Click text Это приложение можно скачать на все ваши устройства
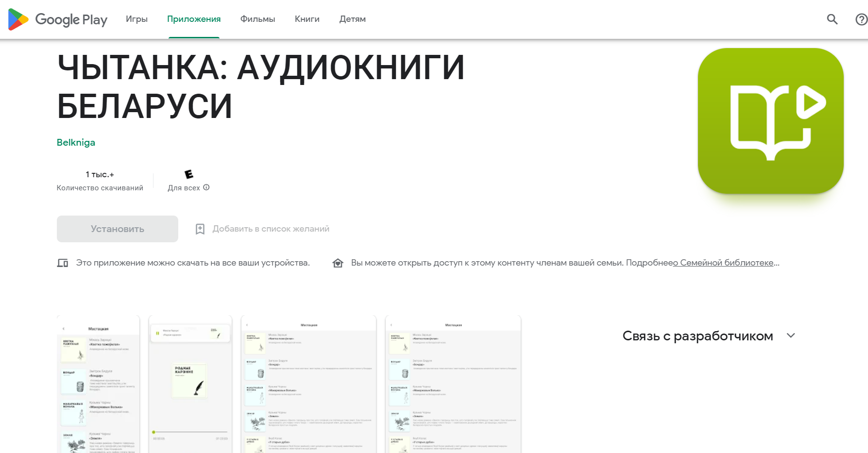This screenshot has height=453, width=868. coord(193,263)
